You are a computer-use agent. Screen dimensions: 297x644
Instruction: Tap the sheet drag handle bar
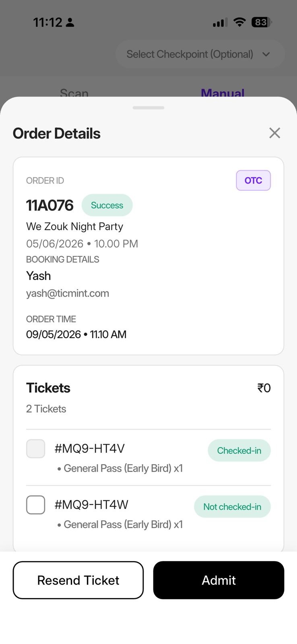(148, 108)
